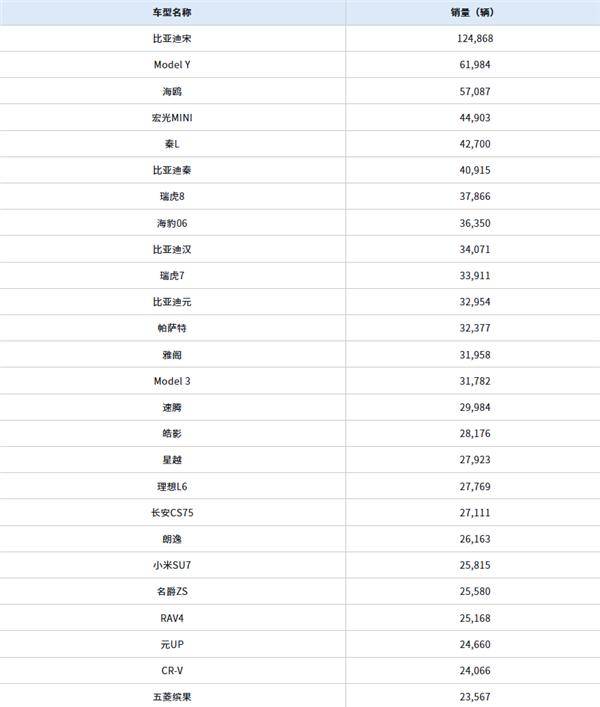Click the 车型名称 column header
The height and width of the screenshot is (707, 600).
(x=172, y=13)
